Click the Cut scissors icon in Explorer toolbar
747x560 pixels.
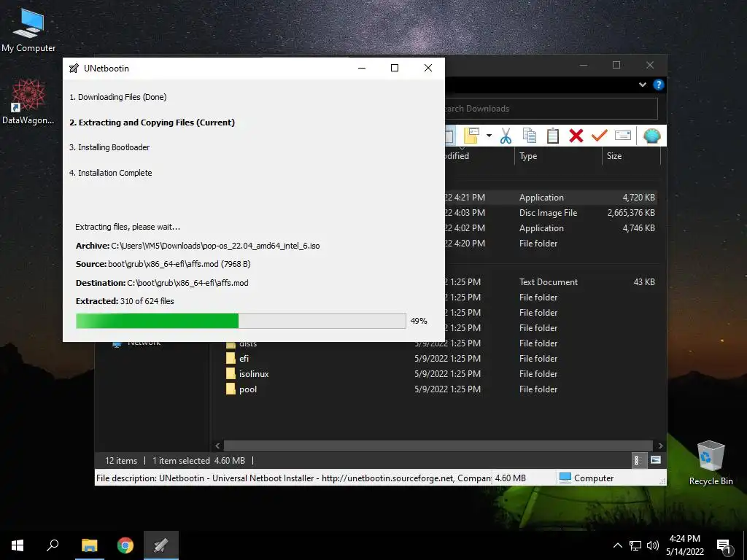506,136
